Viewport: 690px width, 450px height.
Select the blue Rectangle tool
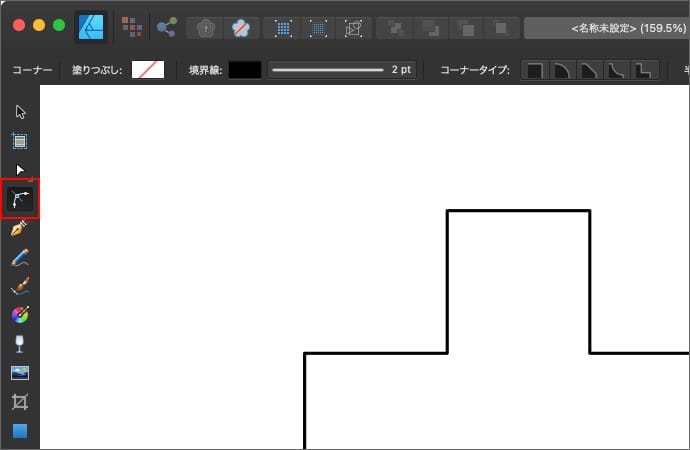coord(20,431)
